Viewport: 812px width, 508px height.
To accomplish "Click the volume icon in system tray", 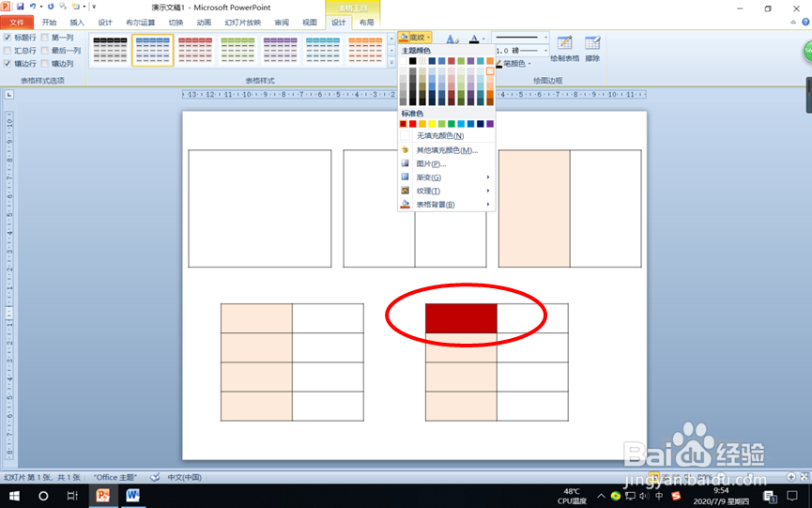I will point(644,496).
